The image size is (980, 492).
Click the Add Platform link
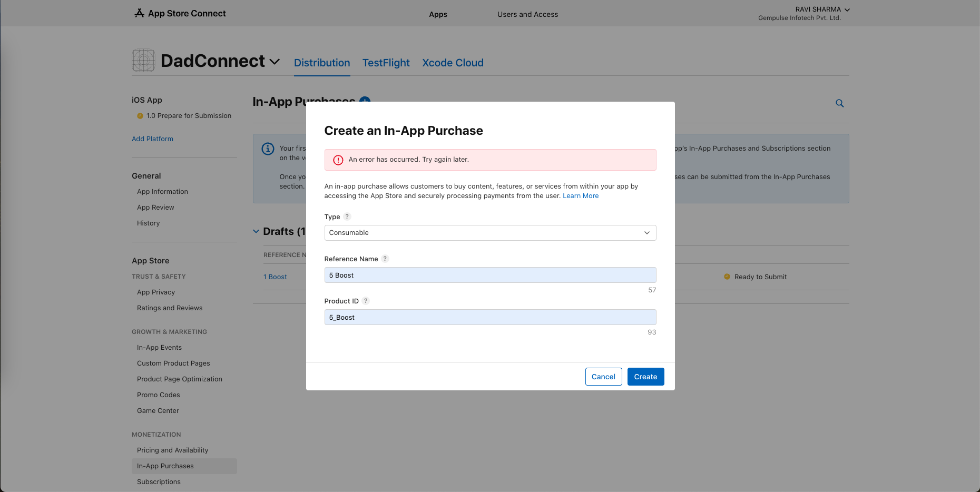(x=152, y=139)
